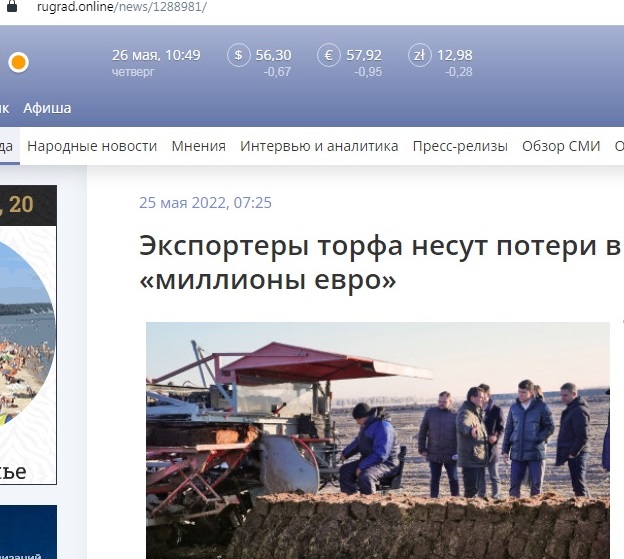Click the dollar sign currency icon
Viewport: 624px width, 559px height.
tap(238, 56)
